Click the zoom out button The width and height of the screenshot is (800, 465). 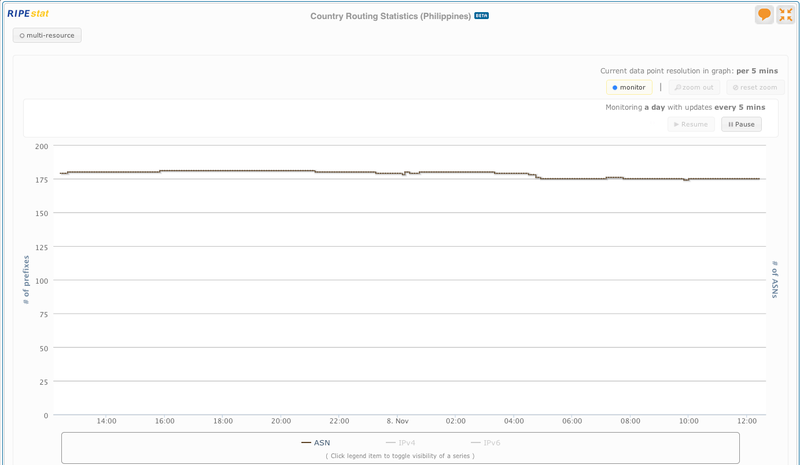tap(694, 88)
